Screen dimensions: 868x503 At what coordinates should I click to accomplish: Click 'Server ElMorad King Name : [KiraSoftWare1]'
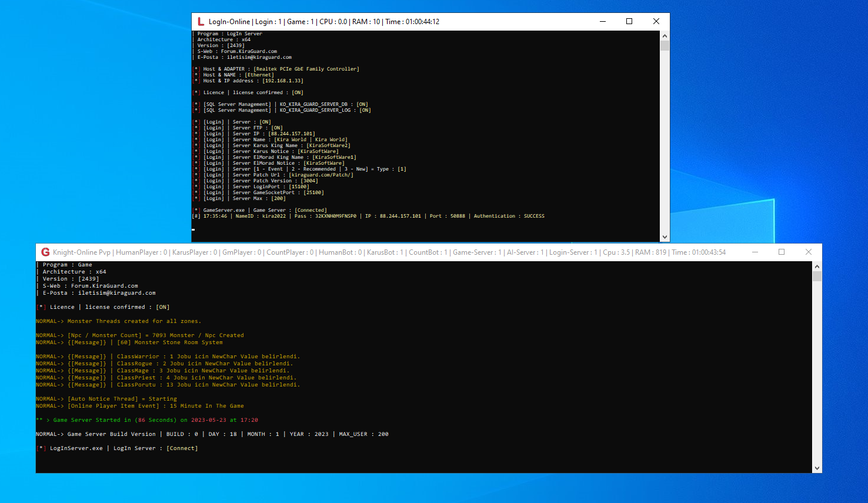[294, 158]
